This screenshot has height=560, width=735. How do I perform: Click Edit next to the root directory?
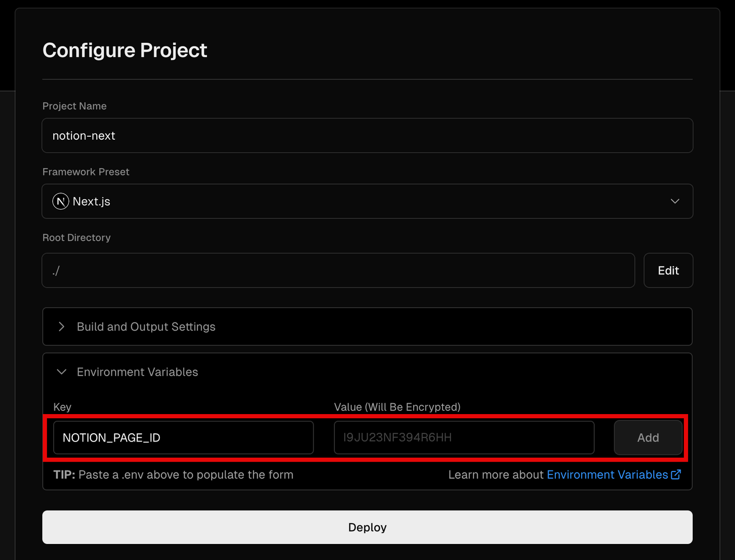coord(668,270)
